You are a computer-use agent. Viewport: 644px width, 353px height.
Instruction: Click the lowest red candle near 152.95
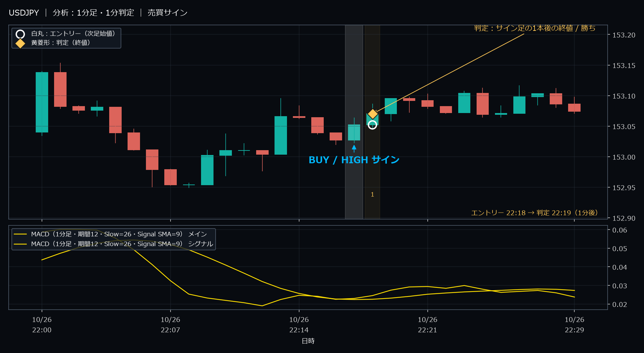tap(171, 177)
